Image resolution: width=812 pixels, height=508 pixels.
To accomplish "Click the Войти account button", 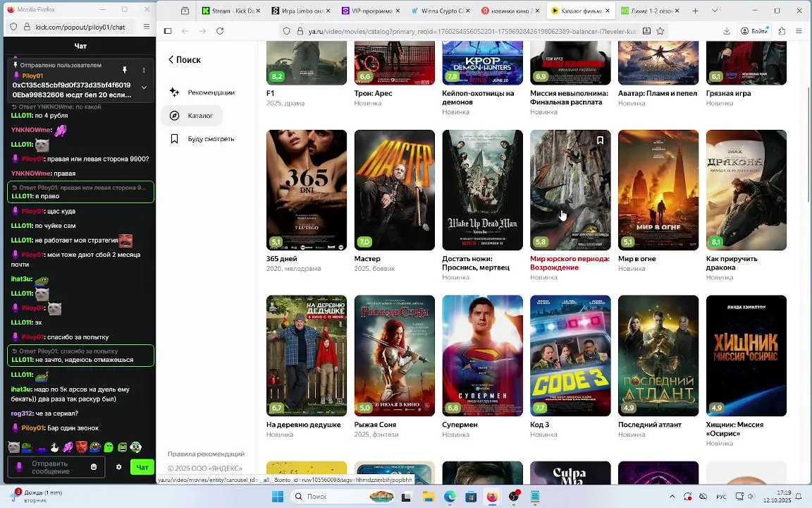I will pos(754,31).
